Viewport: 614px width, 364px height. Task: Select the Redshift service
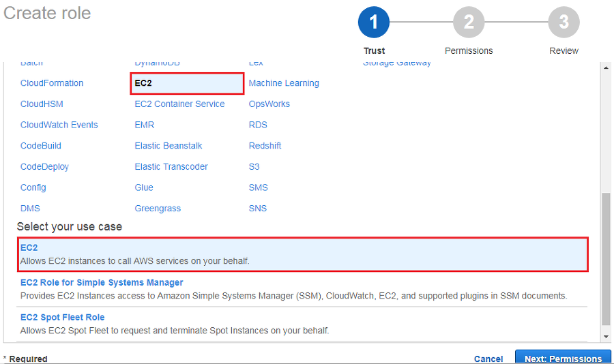[x=265, y=146]
